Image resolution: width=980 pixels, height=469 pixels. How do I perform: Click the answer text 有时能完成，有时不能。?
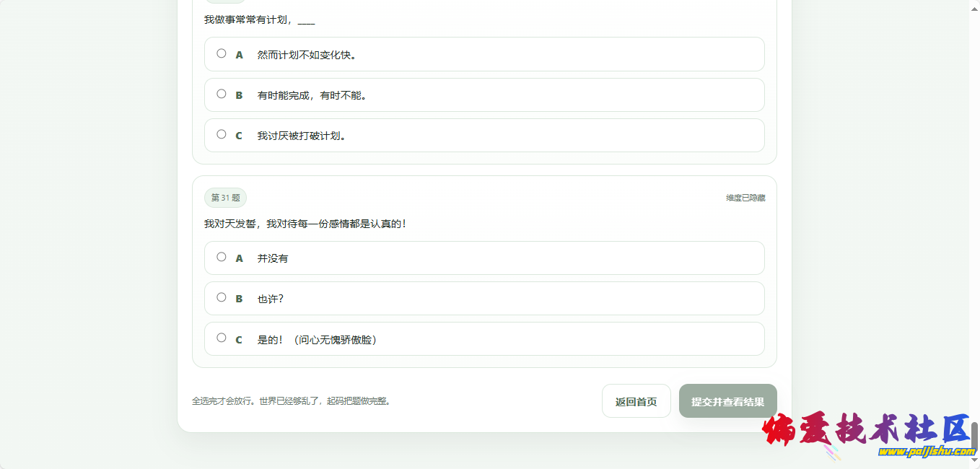312,95
